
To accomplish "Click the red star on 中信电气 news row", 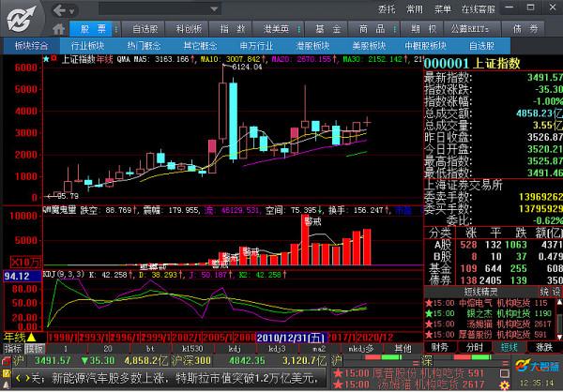I will coord(431,302).
